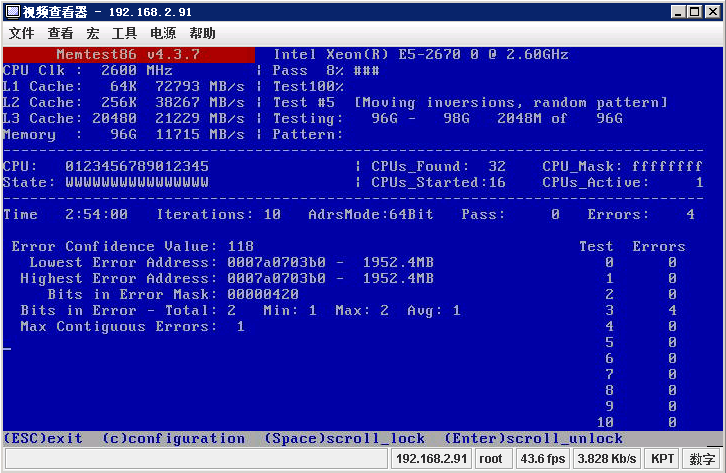Click the Test #5 moving inversions text
The width and height of the screenshot is (726, 473).
[470, 102]
